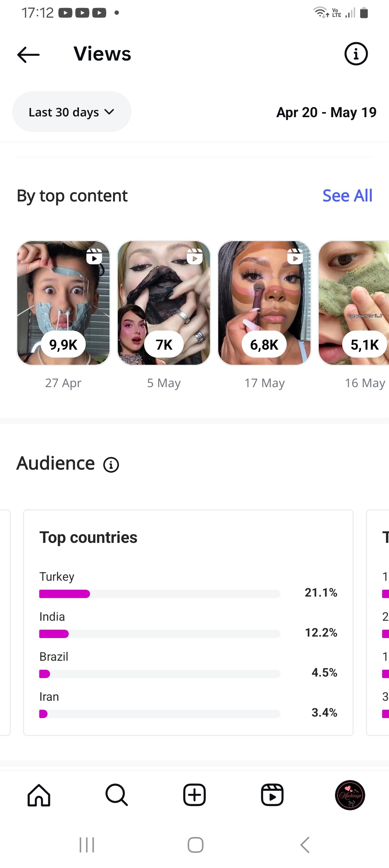The image size is (389, 868).
Task: Go to the Home tab icon
Action: 39,795
